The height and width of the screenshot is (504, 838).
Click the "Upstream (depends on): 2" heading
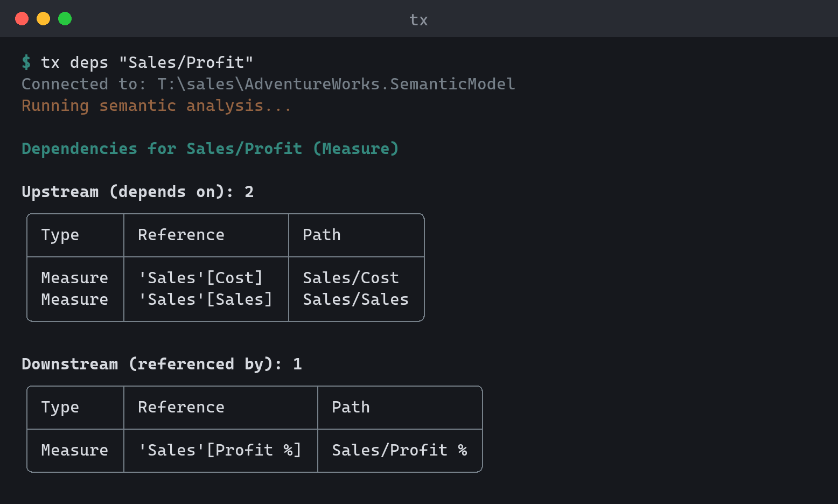[x=137, y=192]
